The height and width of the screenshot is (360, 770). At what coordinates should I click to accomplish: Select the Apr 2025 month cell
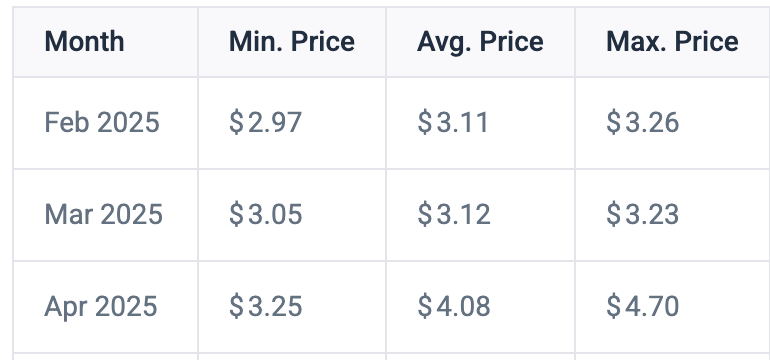[105, 307]
